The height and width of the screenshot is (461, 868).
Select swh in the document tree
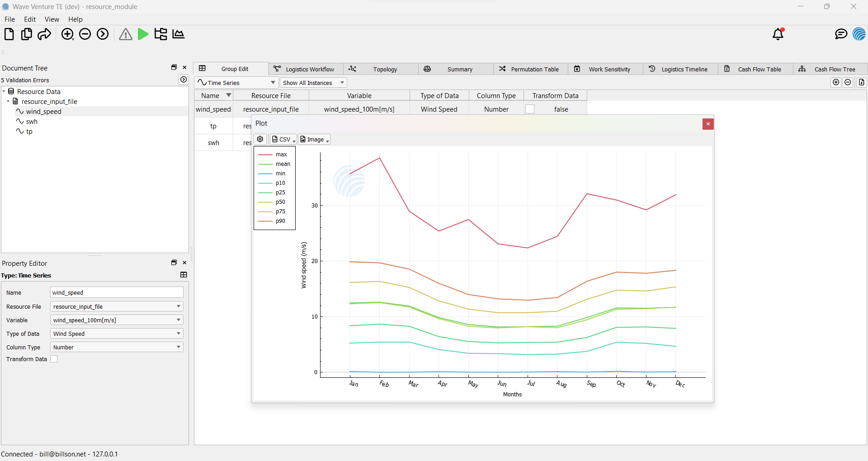32,122
